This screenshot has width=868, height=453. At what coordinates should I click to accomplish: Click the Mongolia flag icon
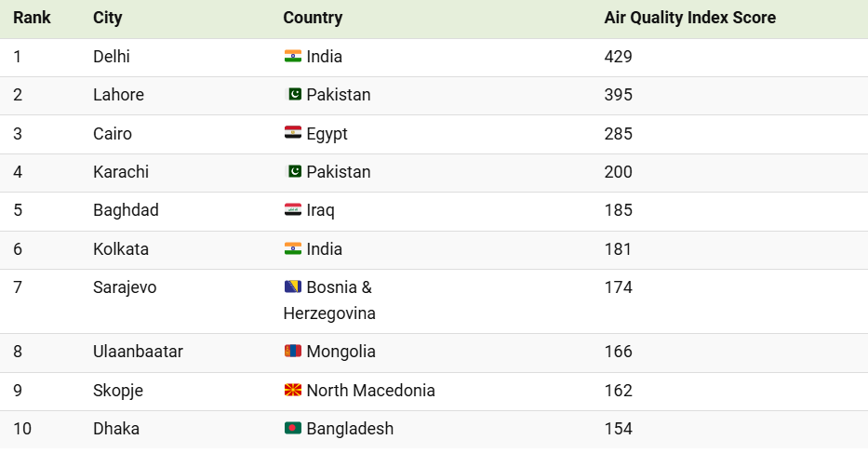click(293, 351)
